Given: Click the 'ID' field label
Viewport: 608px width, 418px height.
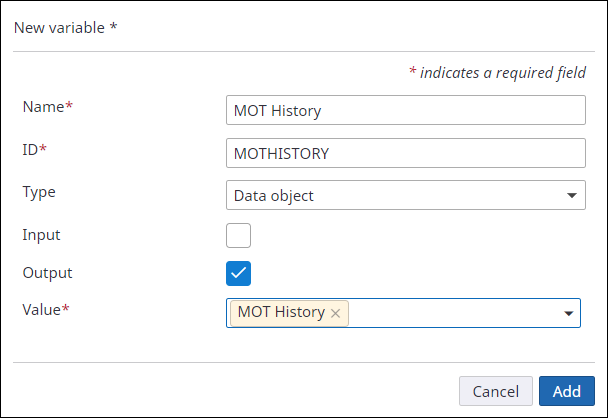Looking at the screenshot, I should pyautogui.click(x=31, y=150).
